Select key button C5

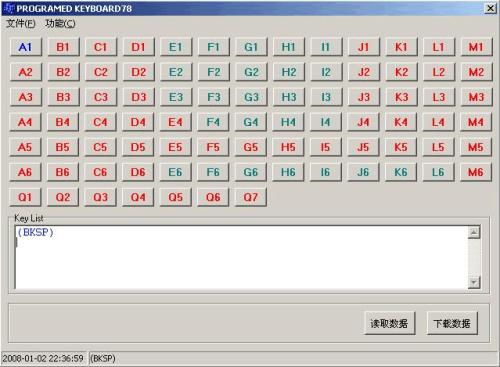100,147
